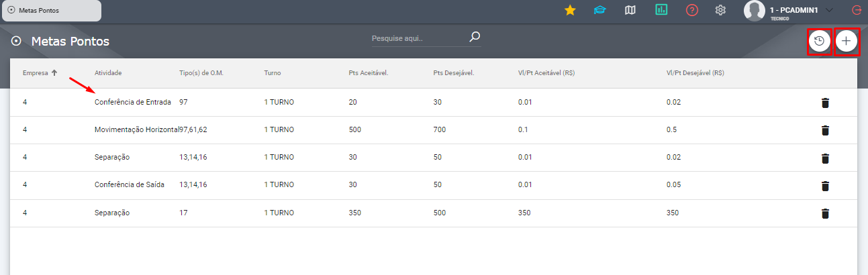Delete the Movimentação Horizontal row
The image size is (868, 275).
826,130
